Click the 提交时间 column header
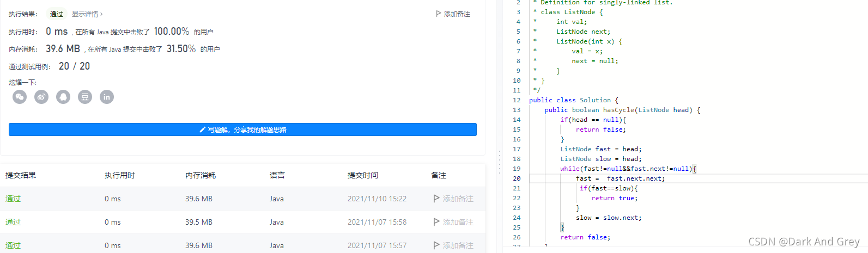 click(x=363, y=175)
